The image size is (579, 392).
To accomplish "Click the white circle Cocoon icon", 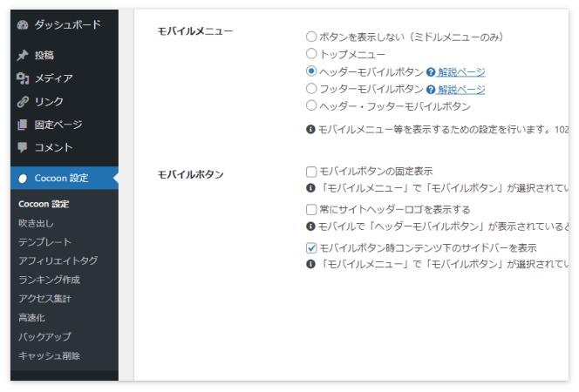I will pos(23,179).
